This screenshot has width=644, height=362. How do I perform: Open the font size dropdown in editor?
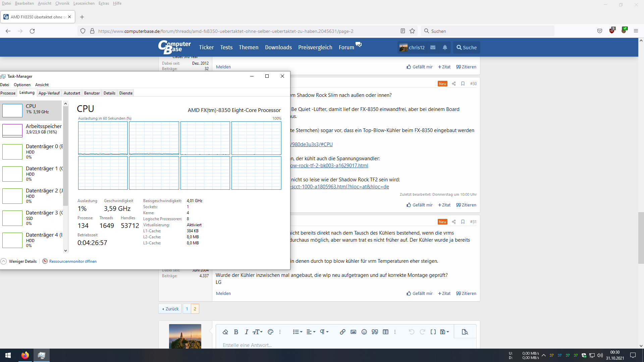click(x=258, y=332)
